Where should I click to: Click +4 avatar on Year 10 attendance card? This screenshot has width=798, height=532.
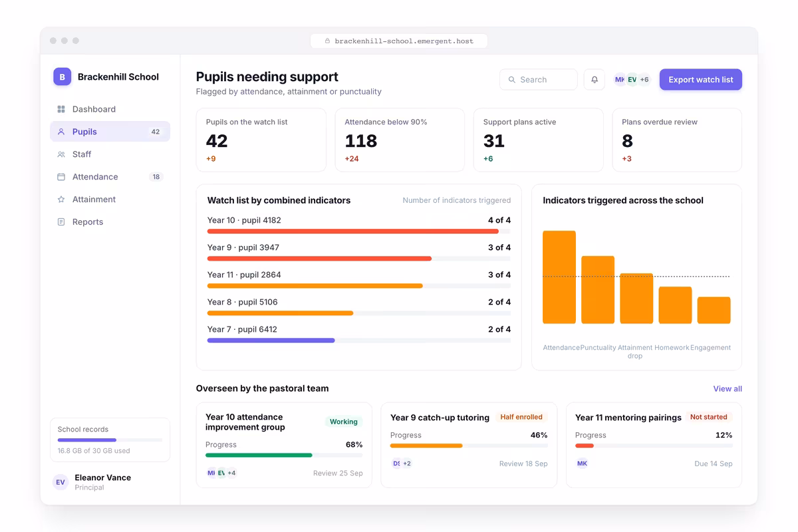pyautogui.click(x=231, y=473)
